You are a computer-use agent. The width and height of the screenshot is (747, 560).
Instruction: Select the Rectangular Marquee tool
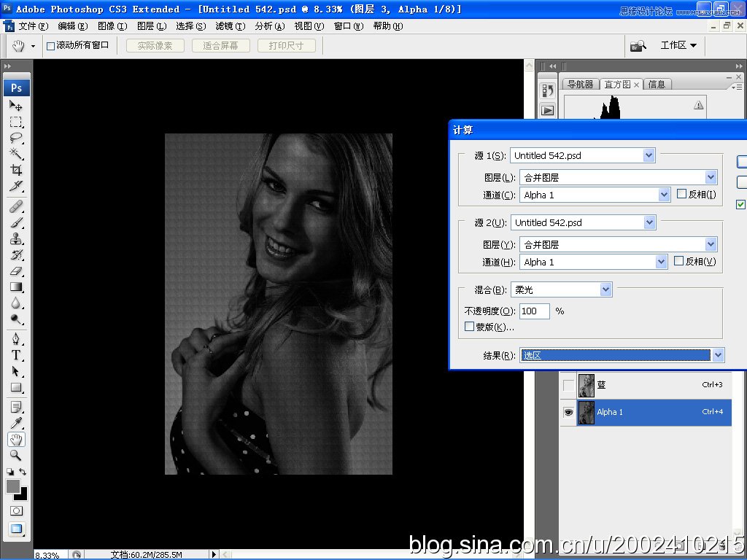tap(16, 122)
